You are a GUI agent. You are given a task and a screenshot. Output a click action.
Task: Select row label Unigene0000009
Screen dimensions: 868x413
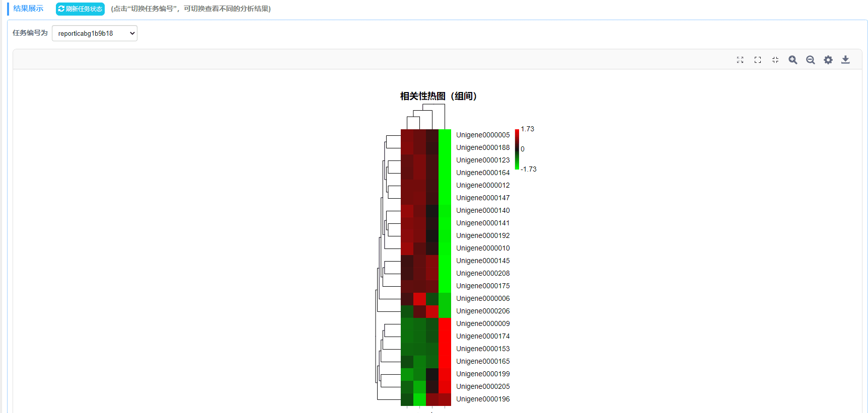tap(483, 323)
